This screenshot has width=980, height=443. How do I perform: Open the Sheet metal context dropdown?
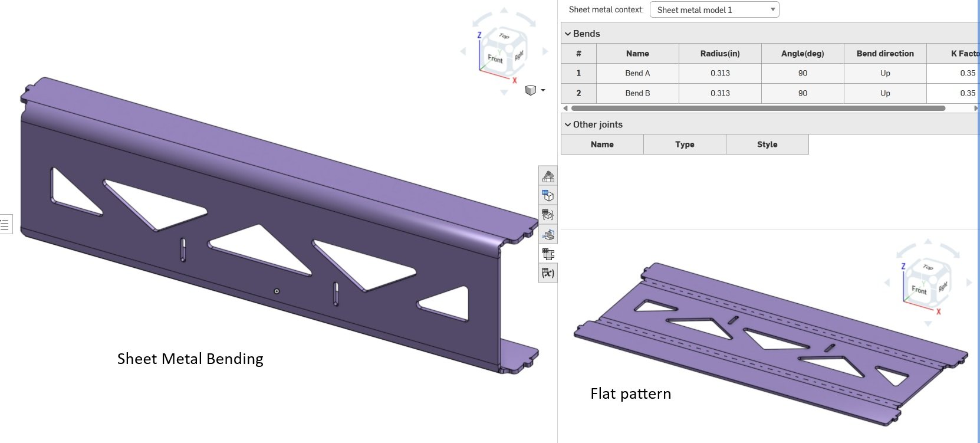tap(714, 10)
